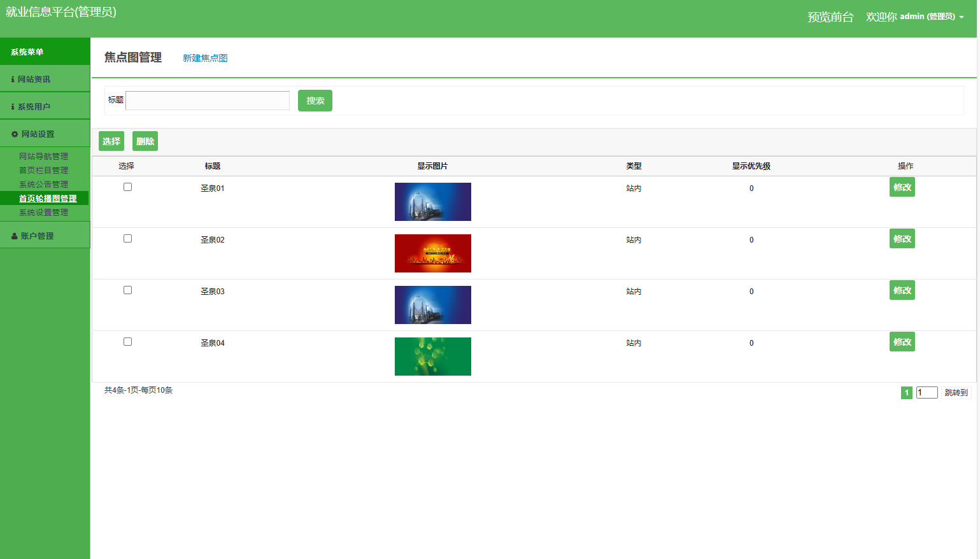Open the red 圣泉02 banner thumbnail
The height and width of the screenshot is (559, 980).
432,253
